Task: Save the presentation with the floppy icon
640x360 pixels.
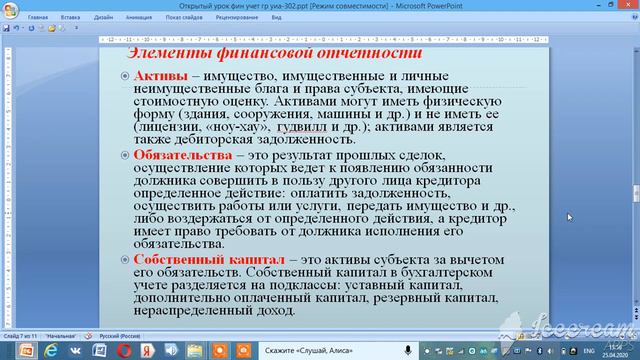Action: click(x=6, y=28)
